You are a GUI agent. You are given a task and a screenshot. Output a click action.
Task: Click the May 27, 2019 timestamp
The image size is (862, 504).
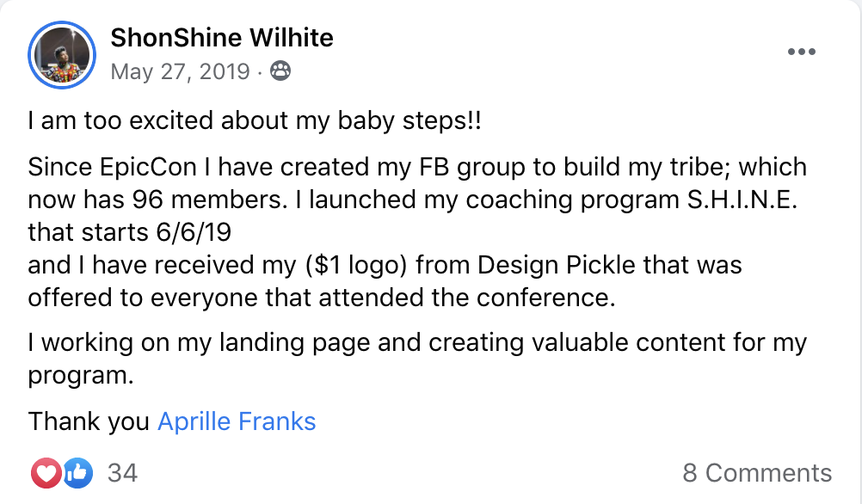(x=181, y=71)
